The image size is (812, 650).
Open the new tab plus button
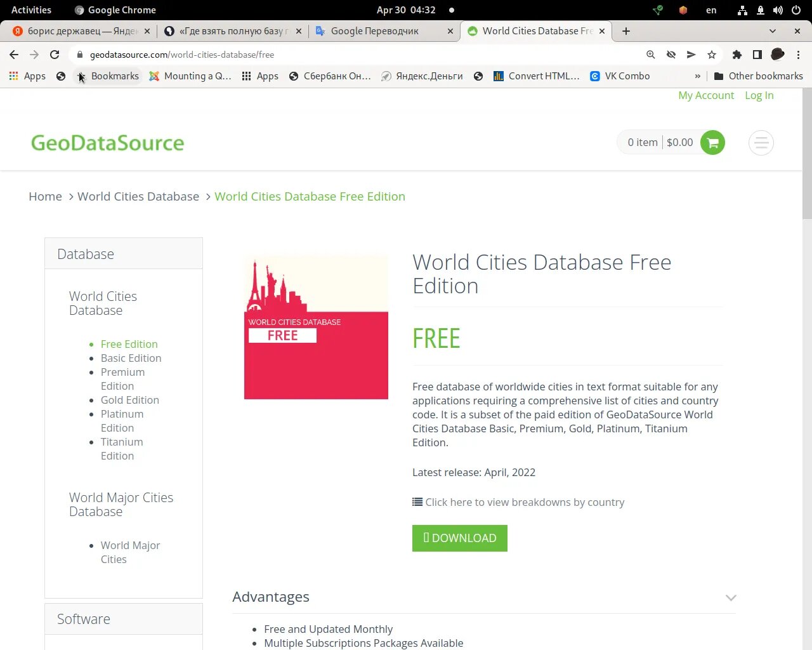click(626, 31)
